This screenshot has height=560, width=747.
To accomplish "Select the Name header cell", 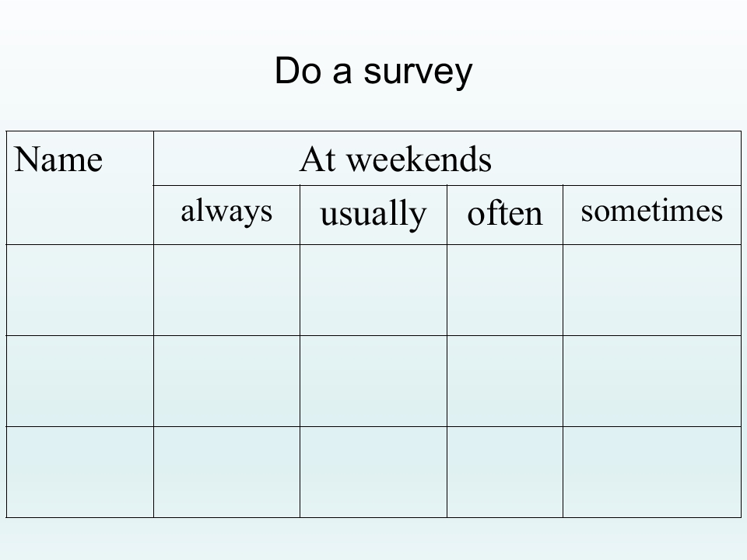I will pos(80,187).
